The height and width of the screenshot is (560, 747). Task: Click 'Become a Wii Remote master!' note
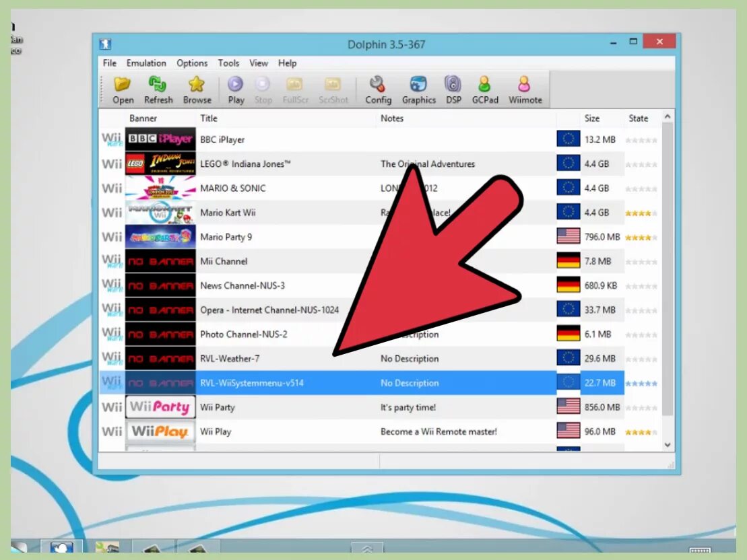tap(439, 432)
